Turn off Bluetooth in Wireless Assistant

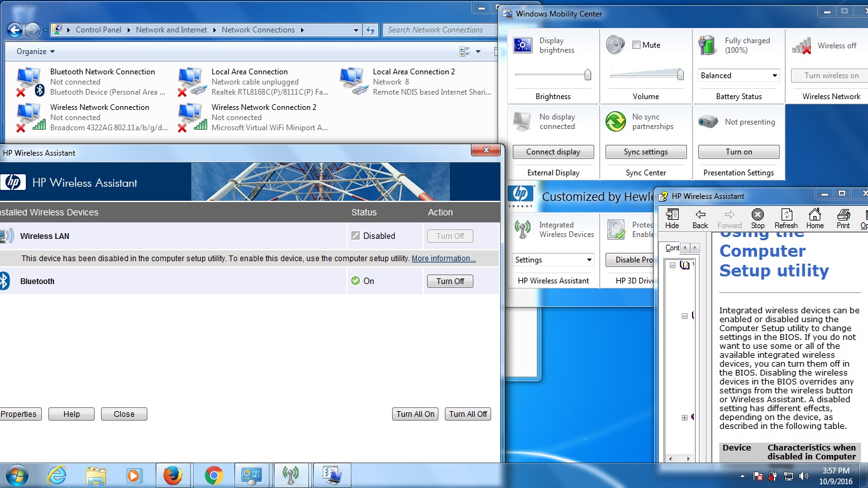point(450,281)
